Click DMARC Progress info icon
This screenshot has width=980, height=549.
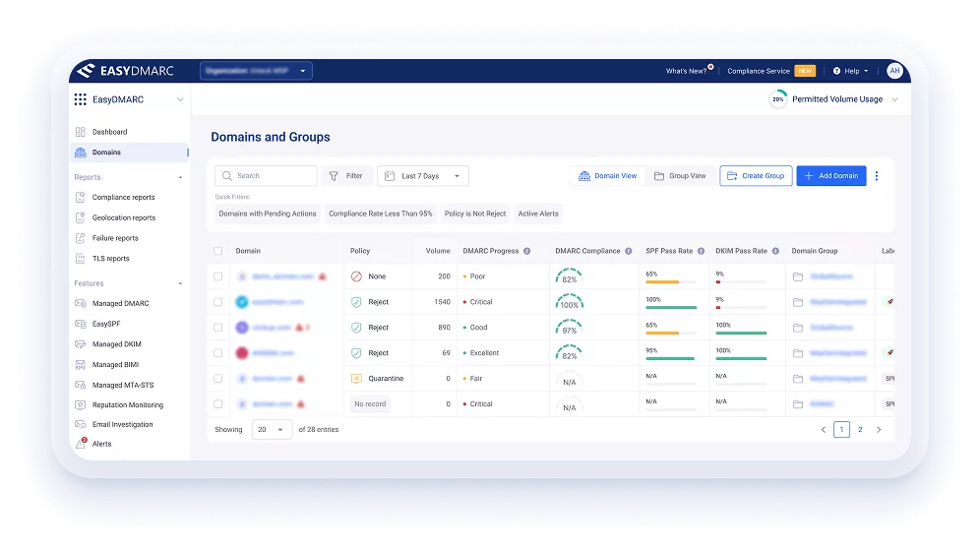coord(526,251)
